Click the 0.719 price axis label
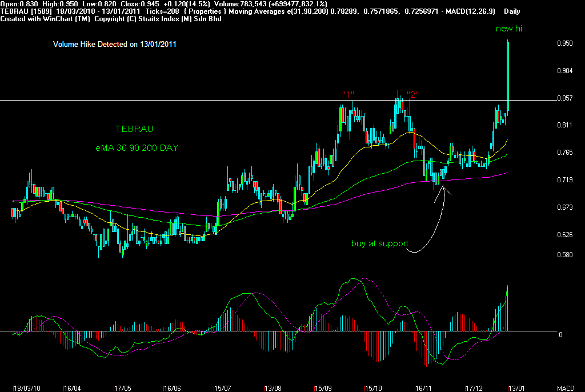 (565, 180)
